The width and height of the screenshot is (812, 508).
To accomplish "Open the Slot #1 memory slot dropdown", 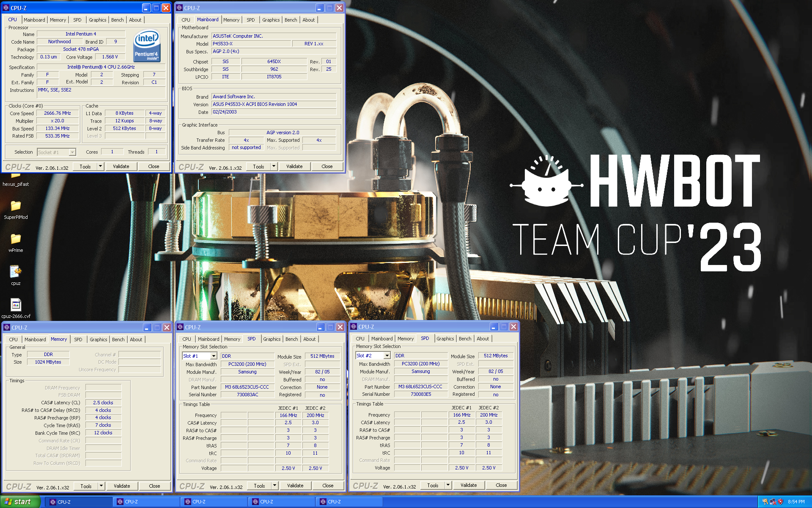I will pyautogui.click(x=214, y=356).
